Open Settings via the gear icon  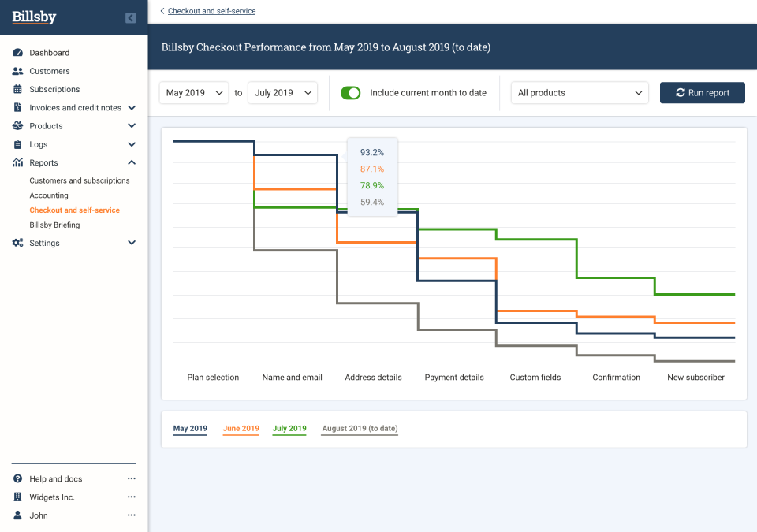point(17,243)
